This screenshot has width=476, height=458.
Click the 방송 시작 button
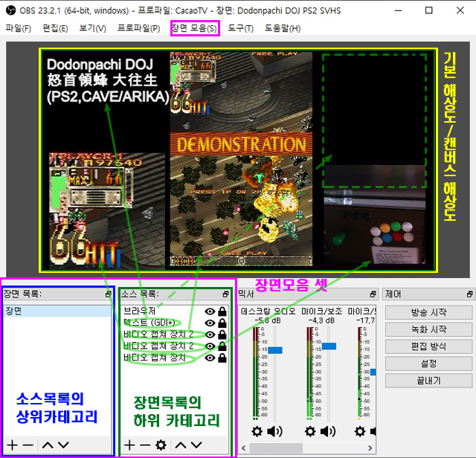click(428, 312)
